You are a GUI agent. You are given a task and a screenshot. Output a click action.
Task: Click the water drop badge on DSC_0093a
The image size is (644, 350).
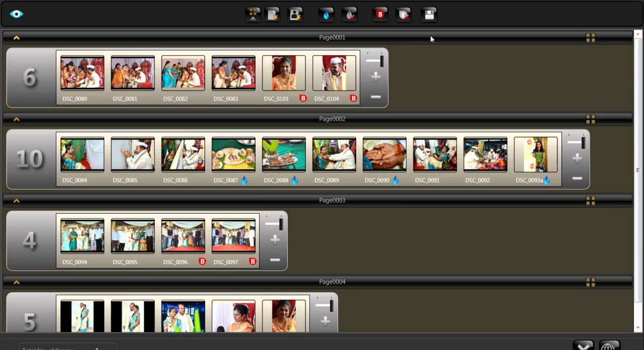(x=546, y=180)
